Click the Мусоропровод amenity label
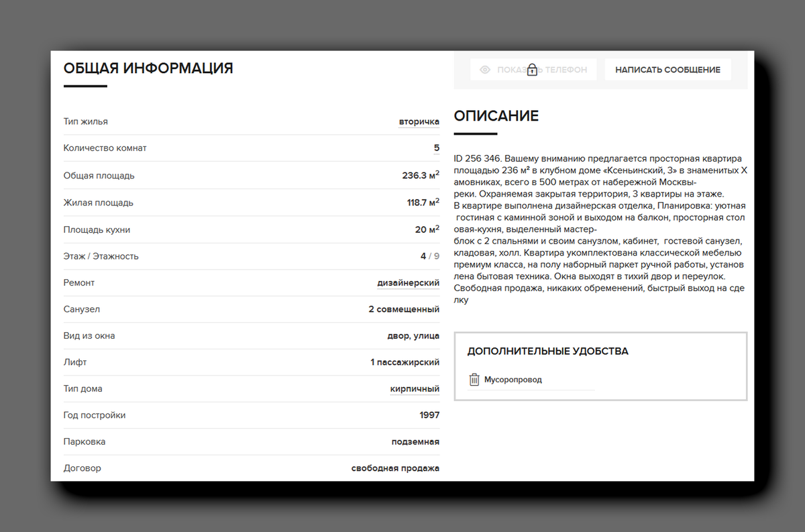This screenshot has width=805, height=532. 513,380
